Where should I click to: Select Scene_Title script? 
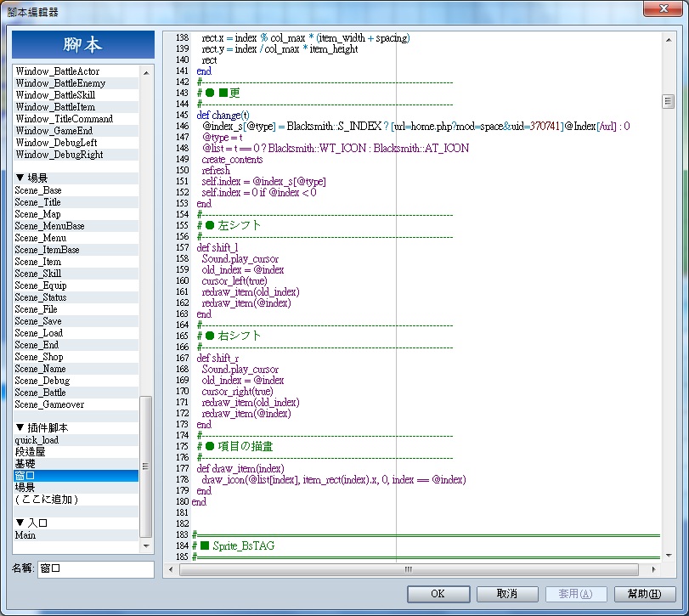click(x=76, y=202)
